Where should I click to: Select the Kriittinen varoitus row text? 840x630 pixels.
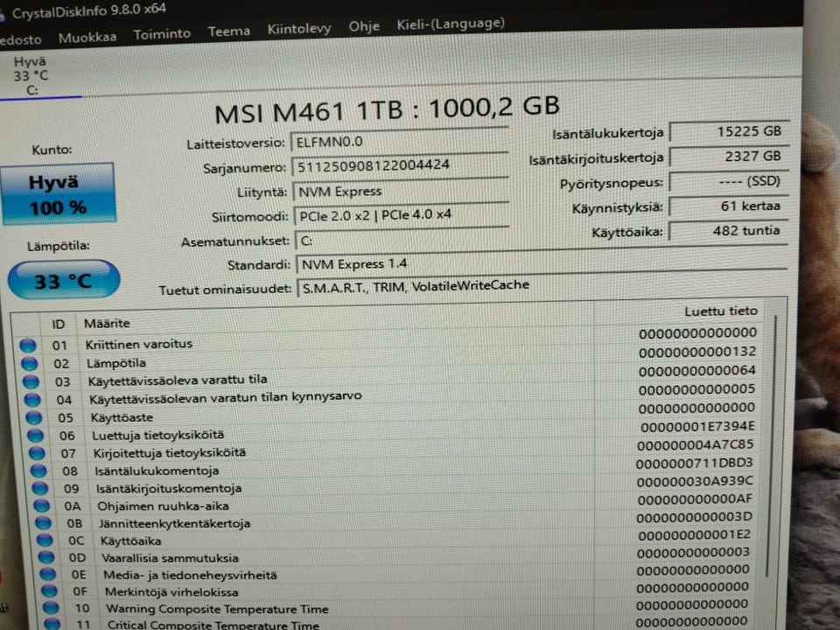139,344
